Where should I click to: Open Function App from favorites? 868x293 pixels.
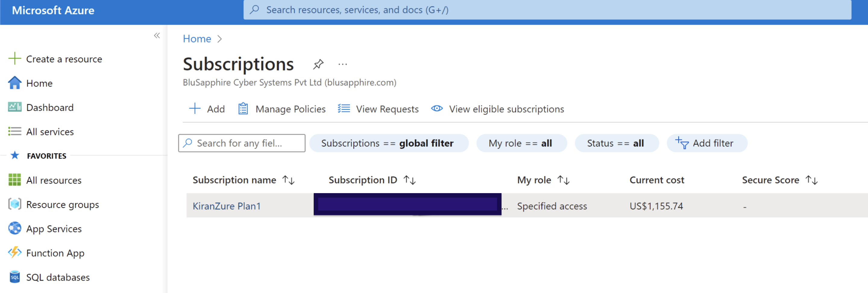[55, 253]
